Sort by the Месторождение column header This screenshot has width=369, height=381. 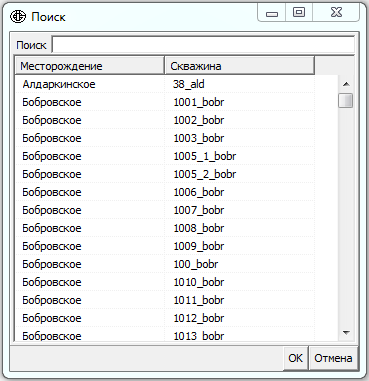click(x=90, y=66)
